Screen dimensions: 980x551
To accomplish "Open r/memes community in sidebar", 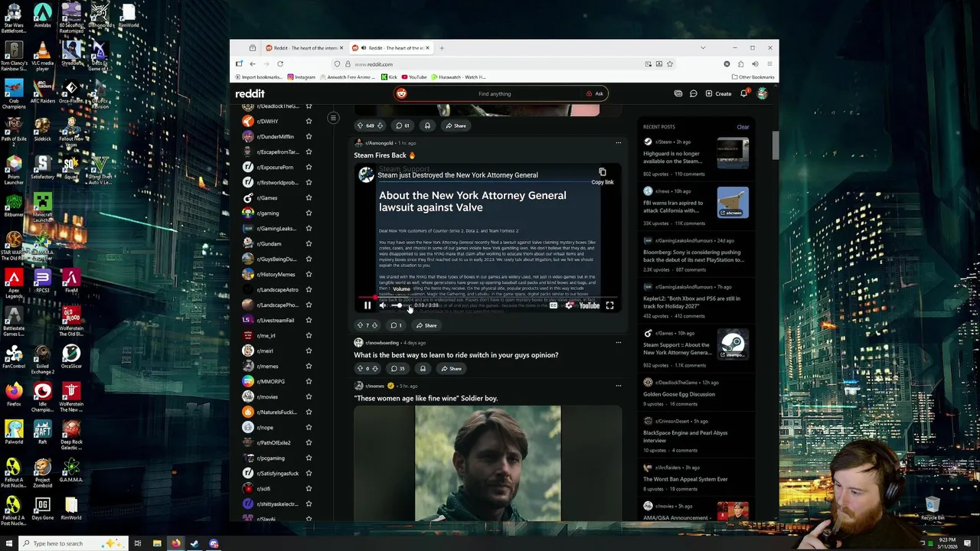I will click(x=268, y=366).
